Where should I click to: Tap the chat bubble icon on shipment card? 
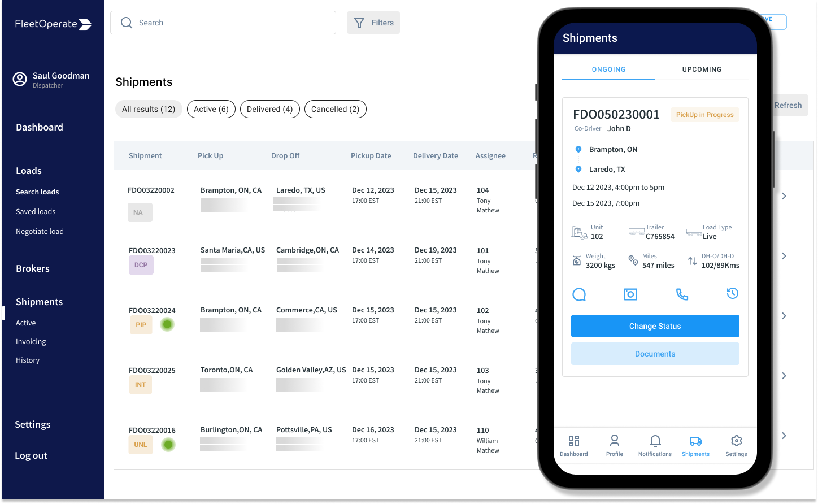point(579,294)
